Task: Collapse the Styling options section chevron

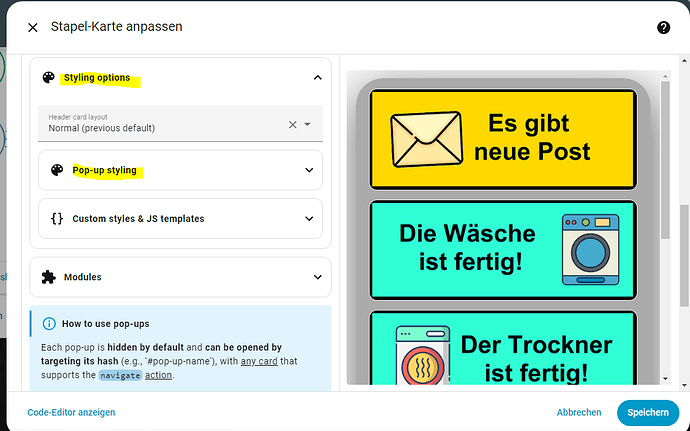Action: [x=317, y=77]
